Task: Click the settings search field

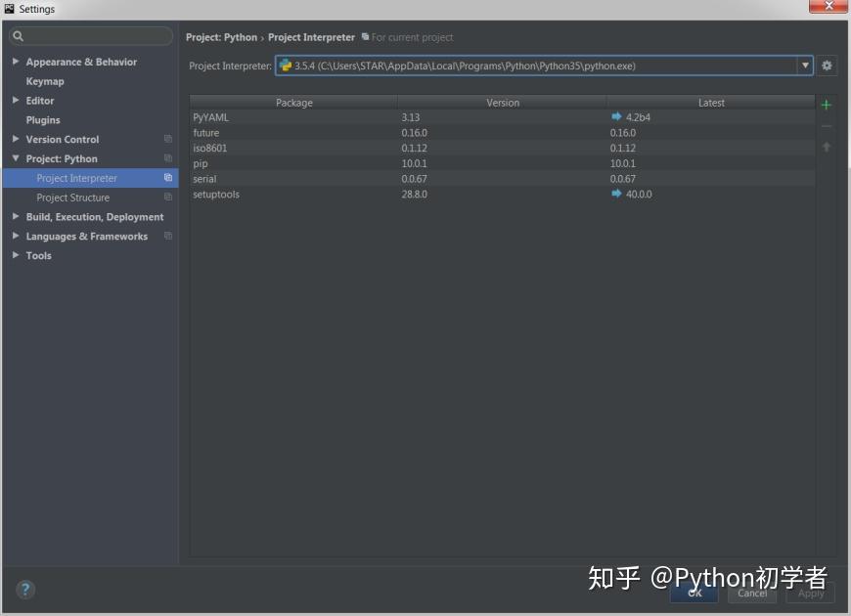Action: (89, 34)
